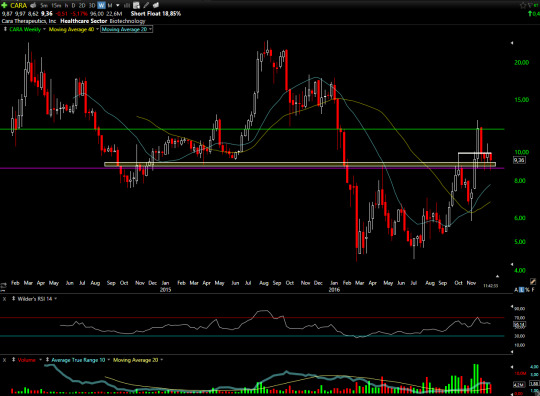Click the current price 9,36 scale label
The width and height of the screenshot is (540, 396).
tap(519, 160)
